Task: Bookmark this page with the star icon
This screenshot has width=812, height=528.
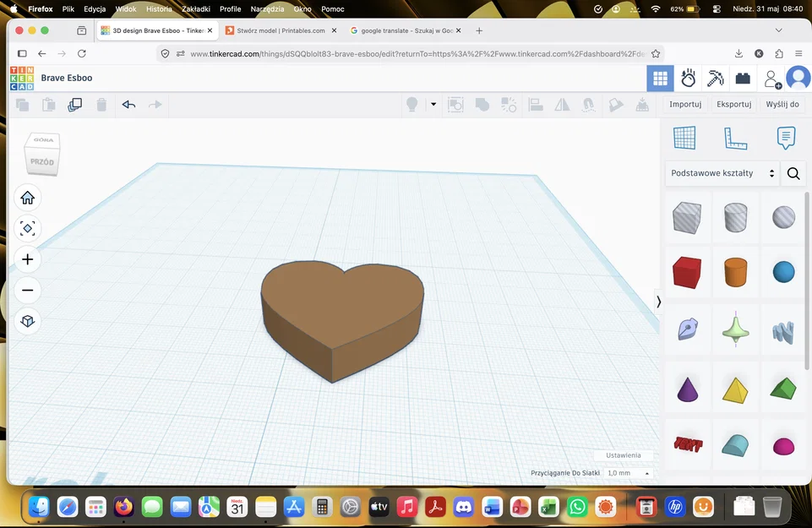Action: coord(656,54)
